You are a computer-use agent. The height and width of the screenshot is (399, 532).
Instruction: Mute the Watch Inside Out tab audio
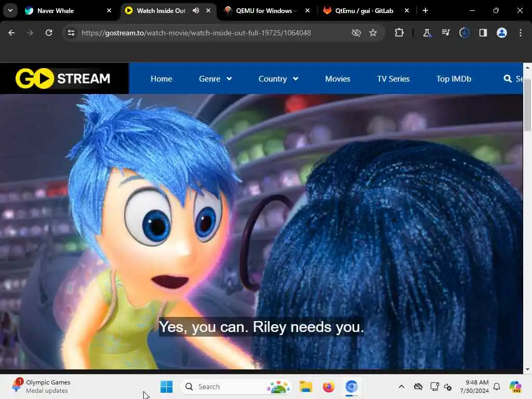(196, 10)
